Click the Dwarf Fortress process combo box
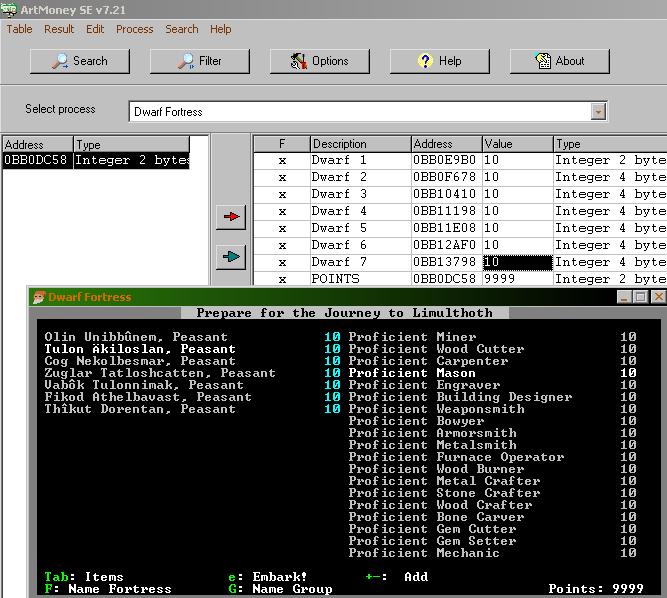This screenshot has height=598, width=667. point(368,112)
